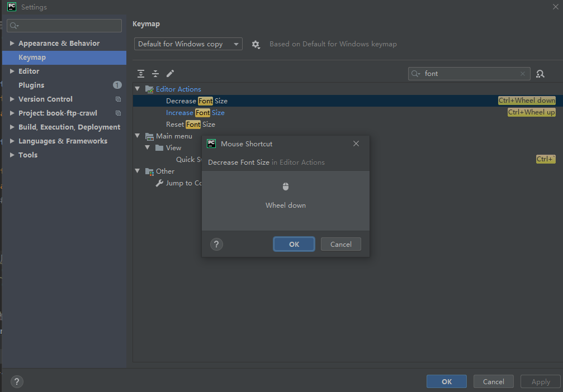
Task: Click the pencil Edit Shortcut icon
Action: pyautogui.click(x=170, y=74)
